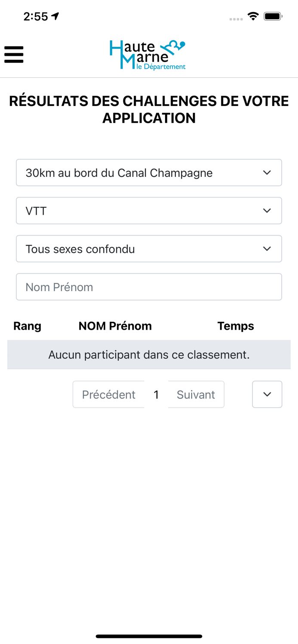
Task: Click the Suivant pagination button
Action: 196,394
